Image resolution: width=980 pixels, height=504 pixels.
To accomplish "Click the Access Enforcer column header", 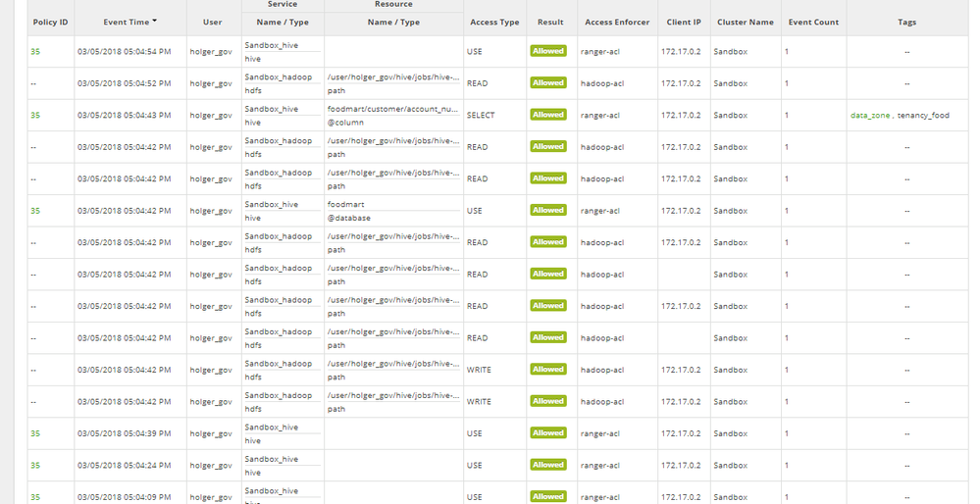I will (x=617, y=22).
